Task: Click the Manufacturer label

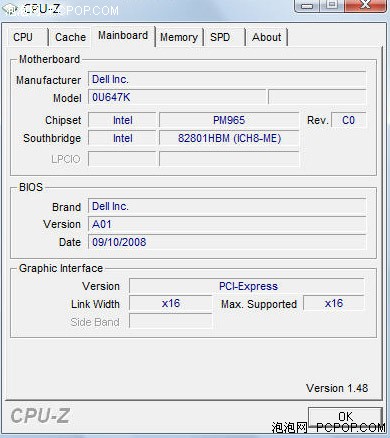Action: pyautogui.click(x=49, y=80)
